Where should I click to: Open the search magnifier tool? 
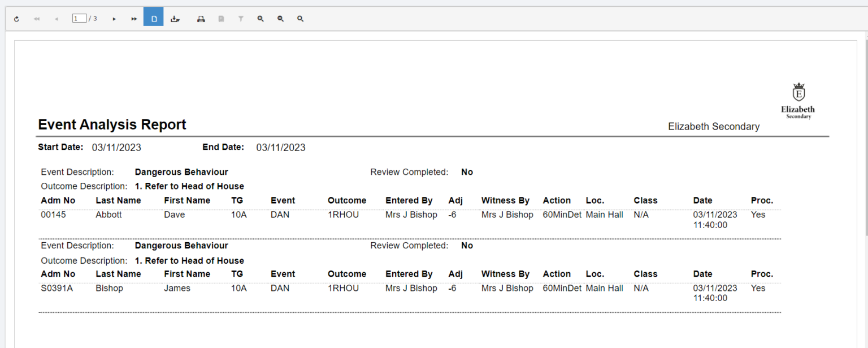[300, 18]
